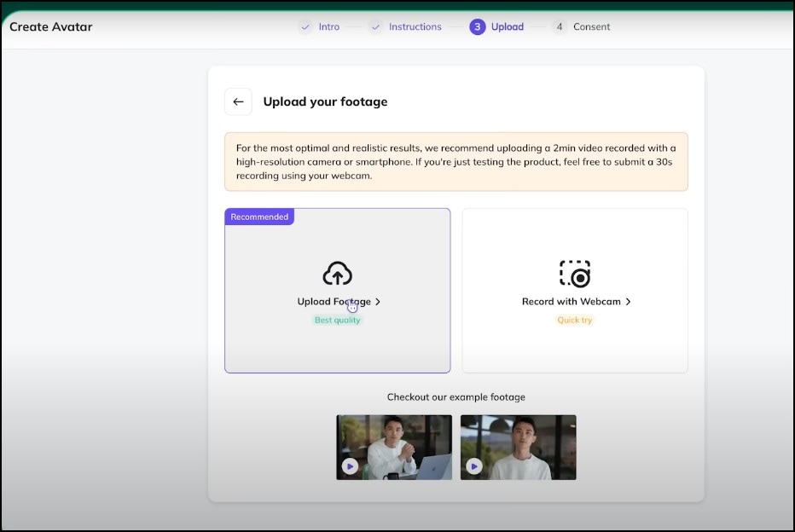Choose Record with Webcam option
795x532 pixels.
(575, 291)
